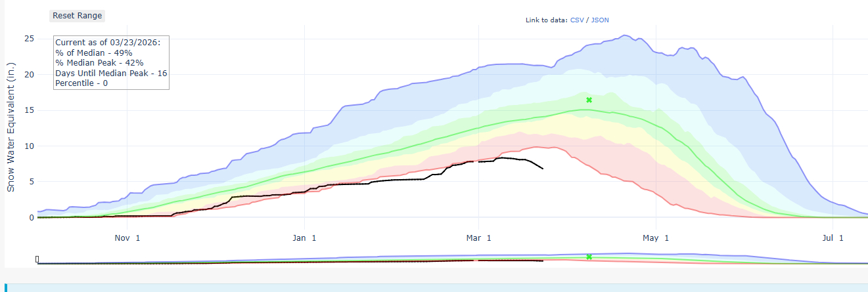
Task: Click the peak of the blue maximum line
Action: tap(625, 35)
